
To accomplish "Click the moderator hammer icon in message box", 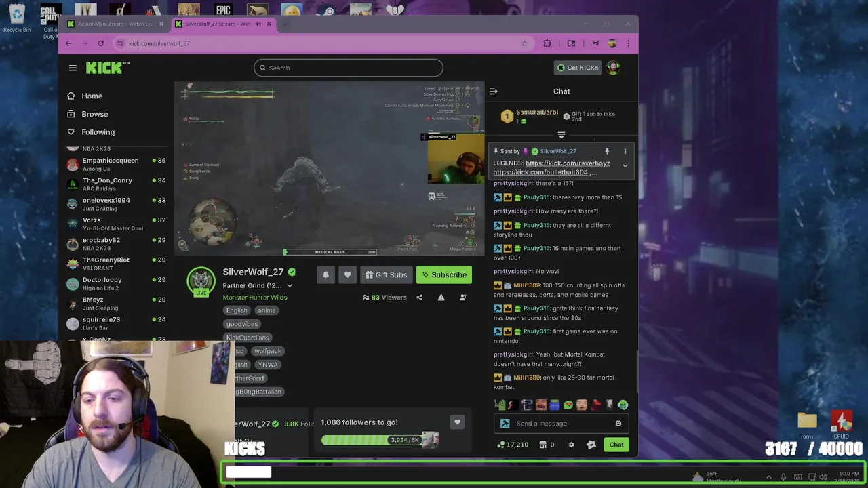I will pyautogui.click(x=505, y=424).
